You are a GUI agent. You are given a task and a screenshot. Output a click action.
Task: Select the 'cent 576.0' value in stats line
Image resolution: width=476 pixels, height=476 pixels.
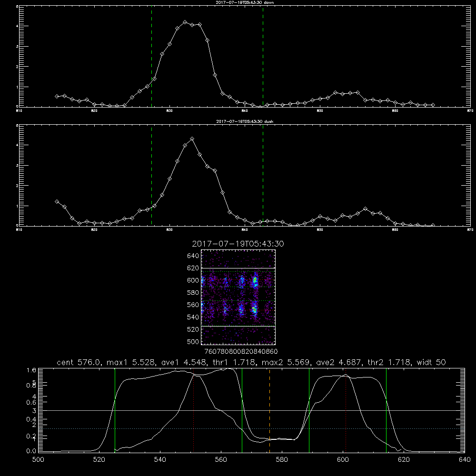(80, 362)
